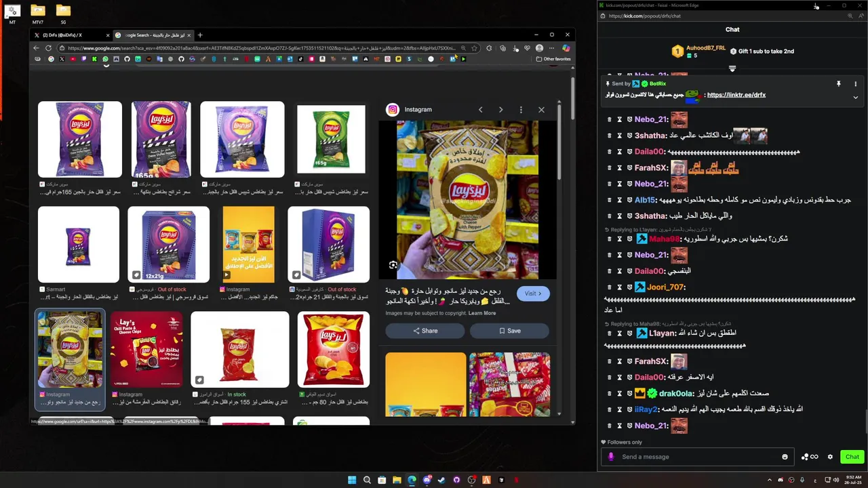Image resolution: width=868 pixels, height=488 pixels.
Task: Click the Send a message chat field
Action: pyautogui.click(x=698, y=457)
